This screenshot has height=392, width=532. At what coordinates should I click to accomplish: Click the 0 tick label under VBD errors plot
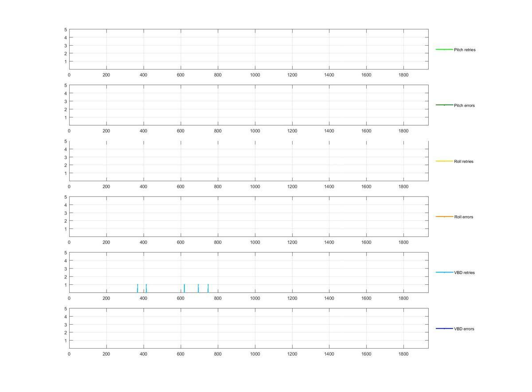69,354
